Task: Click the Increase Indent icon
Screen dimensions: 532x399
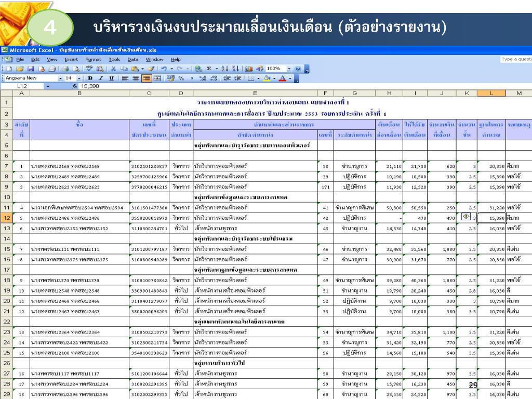Action: tap(238, 78)
